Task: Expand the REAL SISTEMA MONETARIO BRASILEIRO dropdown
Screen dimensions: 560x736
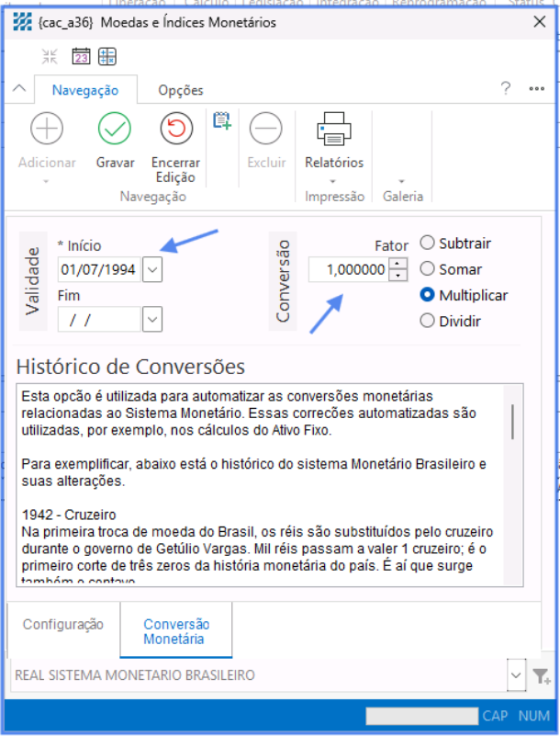Action: point(515,676)
